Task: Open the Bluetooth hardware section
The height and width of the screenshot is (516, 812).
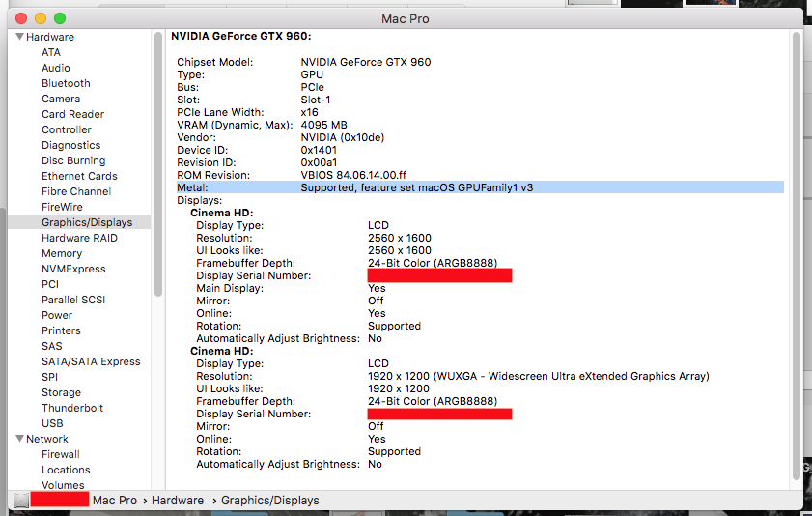Action: [x=66, y=83]
